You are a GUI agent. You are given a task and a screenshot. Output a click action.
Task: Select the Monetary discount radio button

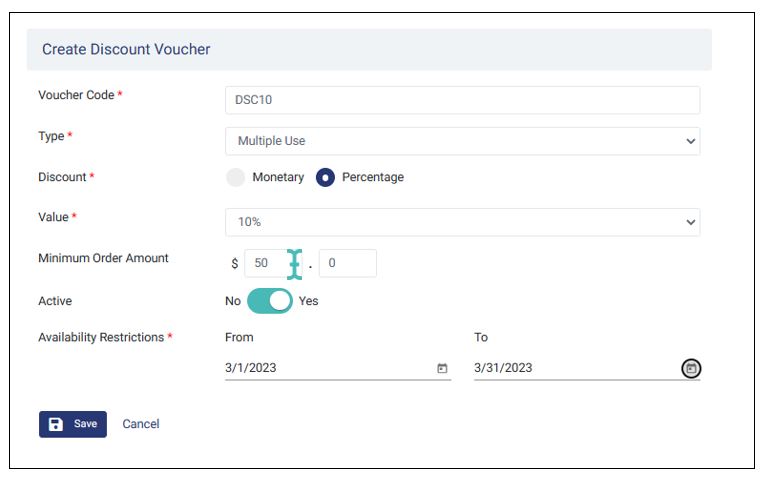pos(235,177)
